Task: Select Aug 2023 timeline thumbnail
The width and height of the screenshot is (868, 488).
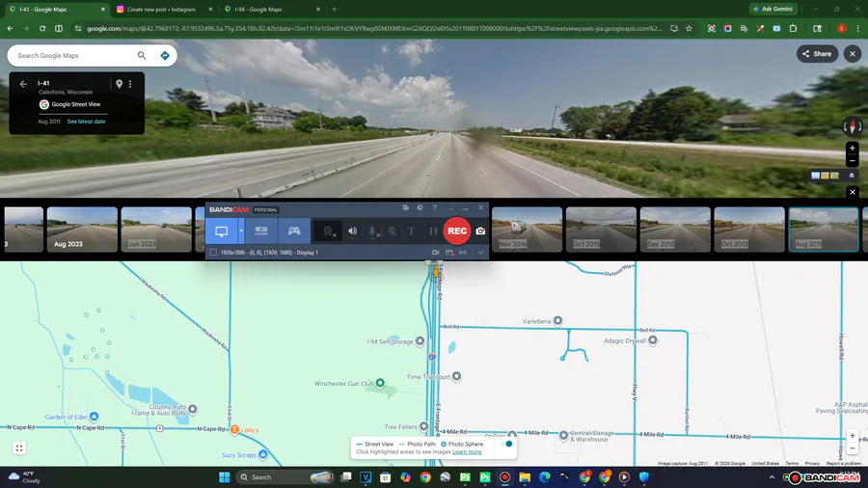Action: pos(82,230)
